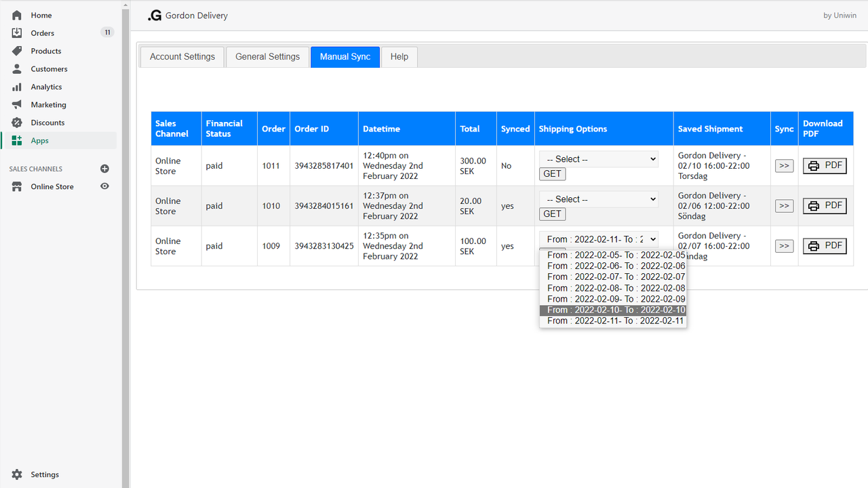This screenshot has width=868, height=488.
Task: Open the Marketing megaphone icon
Action: [17, 104]
